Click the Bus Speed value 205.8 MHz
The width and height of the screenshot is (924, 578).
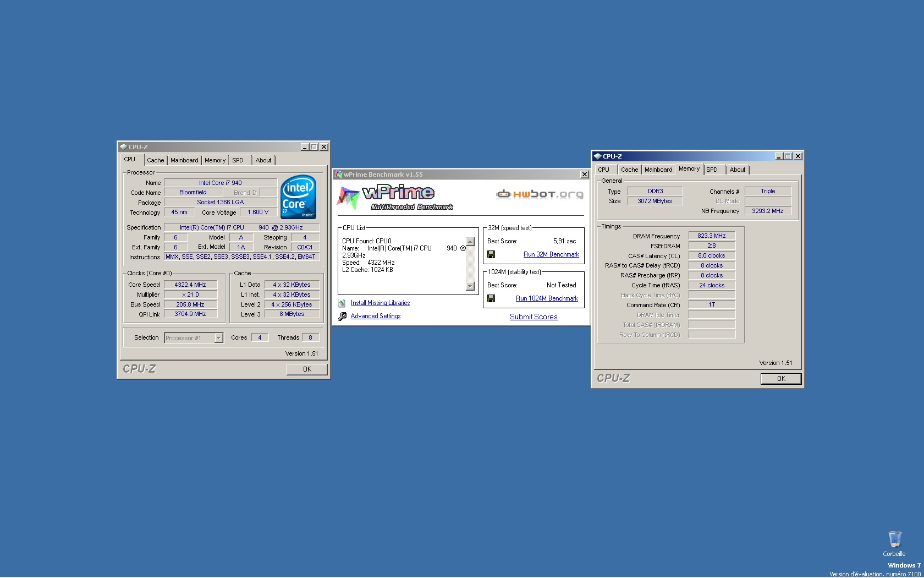click(x=190, y=304)
